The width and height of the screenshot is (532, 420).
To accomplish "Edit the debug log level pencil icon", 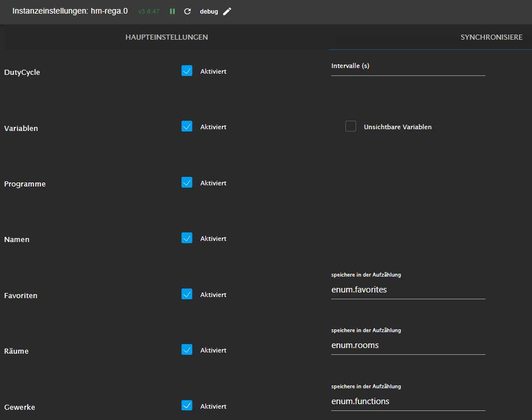I will [x=227, y=11].
